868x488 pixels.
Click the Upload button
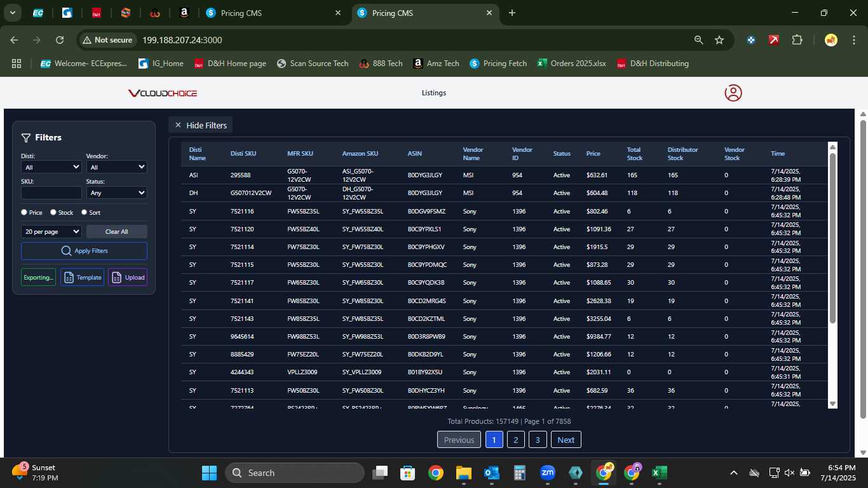click(128, 277)
